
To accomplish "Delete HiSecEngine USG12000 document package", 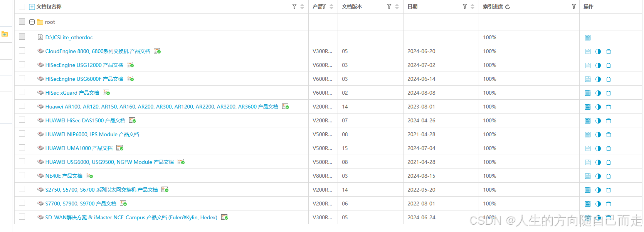I will tap(609, 65).
